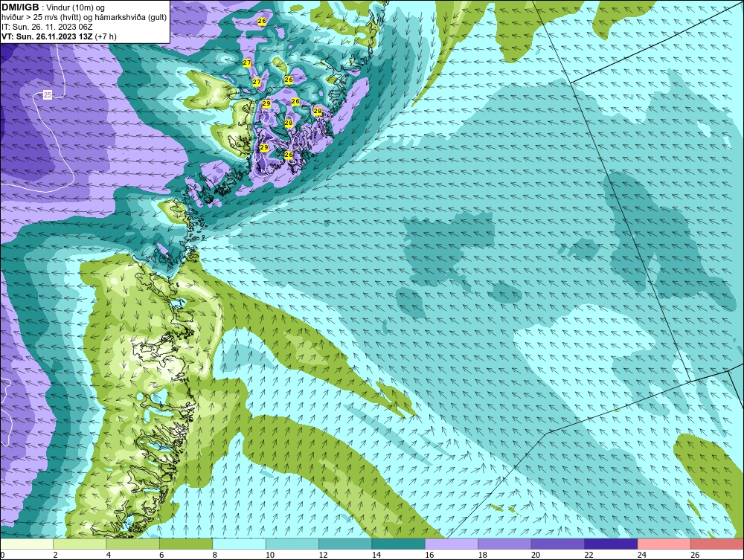Viewport: 744px width, 560px height.
Task: Click the legend scale number '8'
Action: (215, 555)
